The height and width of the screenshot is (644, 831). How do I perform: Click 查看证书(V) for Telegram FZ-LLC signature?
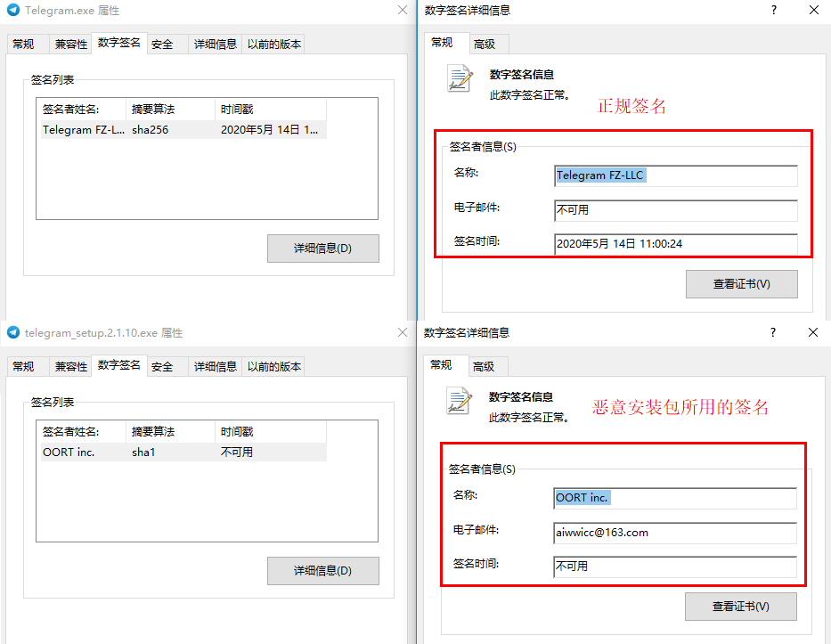(x=741, y=284)
